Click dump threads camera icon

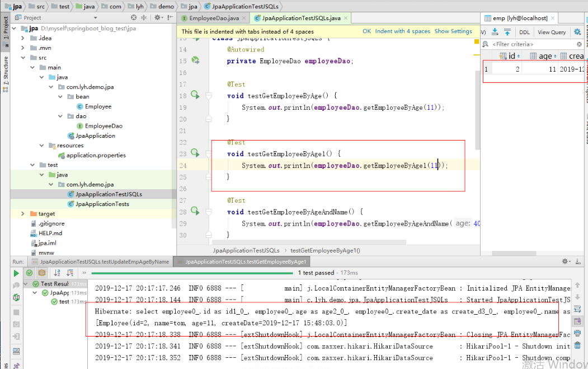point(16,324)
